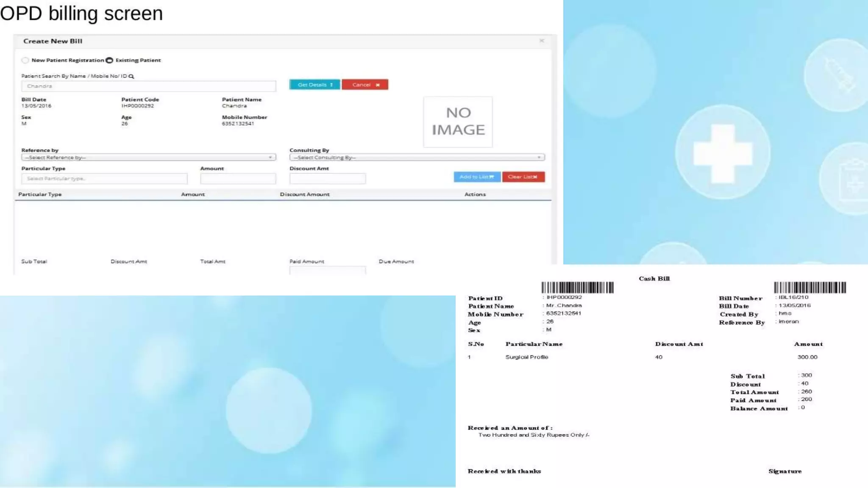Image resolution: width=868 pixels, height=488 pixels.
Task: Click the patient search field containing Chandra
Action: [x=148, y=86]
